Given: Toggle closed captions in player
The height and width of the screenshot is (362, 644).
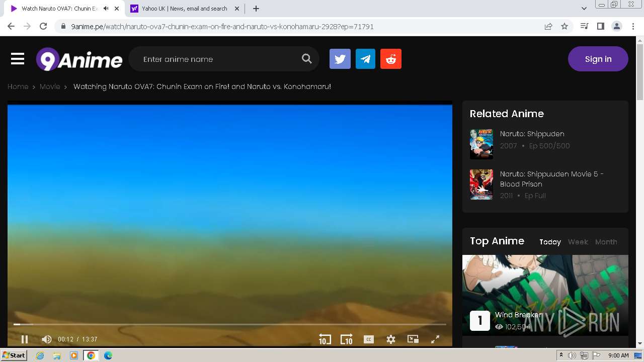Looking at the screenshot, I should (x=369, y=339).
